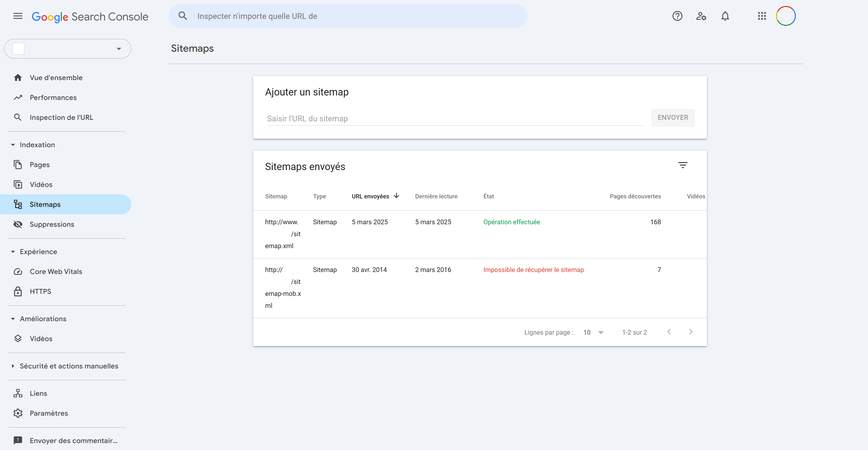Open notifications via the bell icon

tap(725, 16)
